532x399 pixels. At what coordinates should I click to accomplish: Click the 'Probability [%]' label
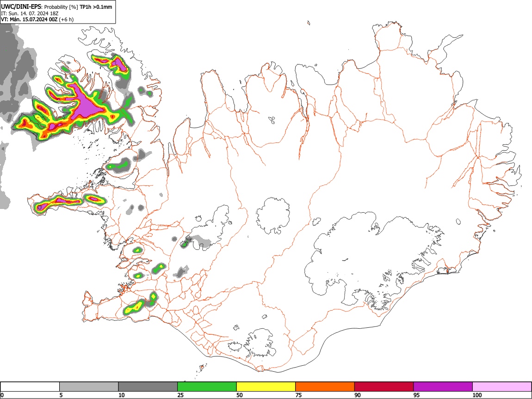click(61, 7)
